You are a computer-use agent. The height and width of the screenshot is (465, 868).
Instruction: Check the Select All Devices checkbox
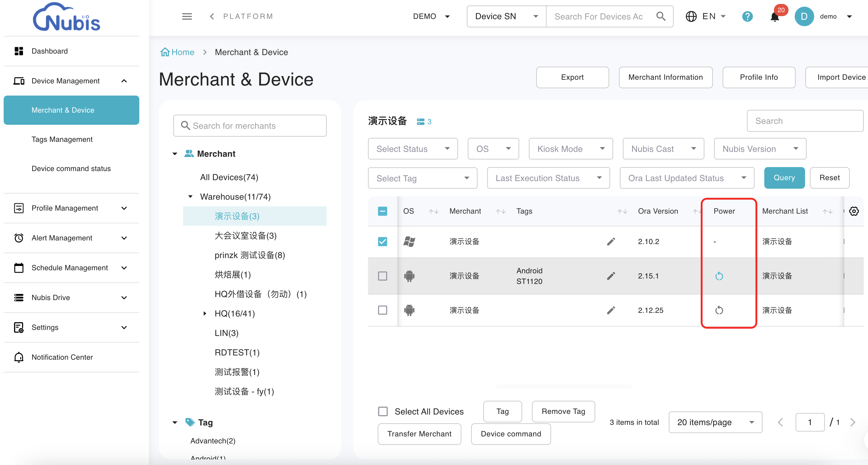pyautogui.click(x=383, y=411)
